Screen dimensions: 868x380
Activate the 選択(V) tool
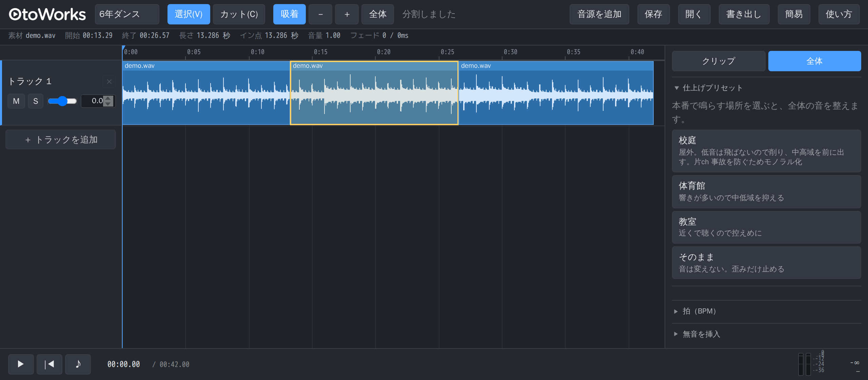pyautogui.click(x=189, y=14)
